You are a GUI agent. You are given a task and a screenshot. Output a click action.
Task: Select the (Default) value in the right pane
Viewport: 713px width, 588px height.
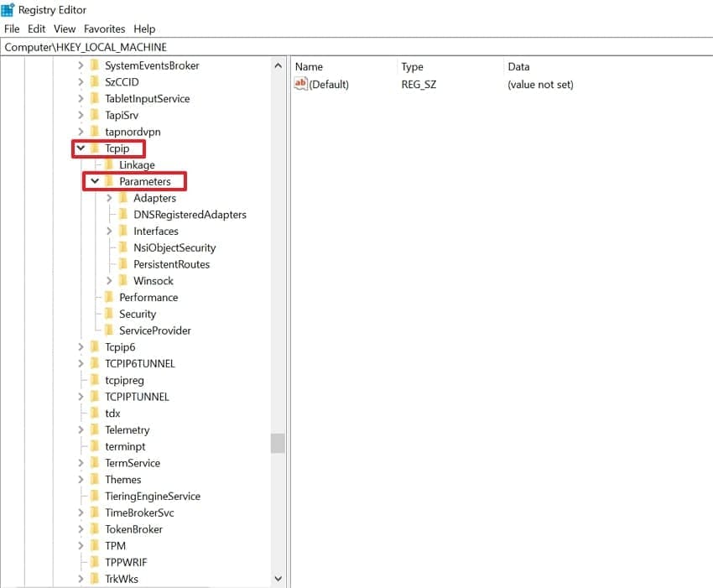click(x=327, y=84)
